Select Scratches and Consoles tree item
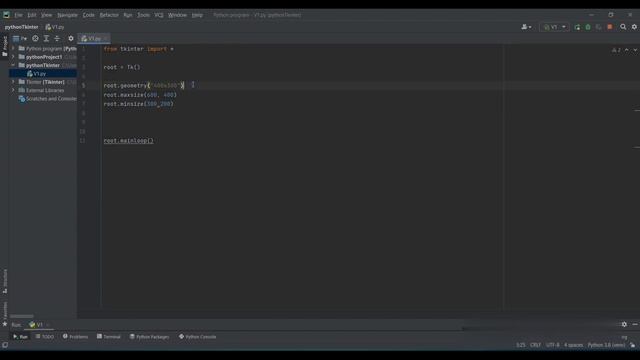 pyautogui.click(x=47, y=99)
